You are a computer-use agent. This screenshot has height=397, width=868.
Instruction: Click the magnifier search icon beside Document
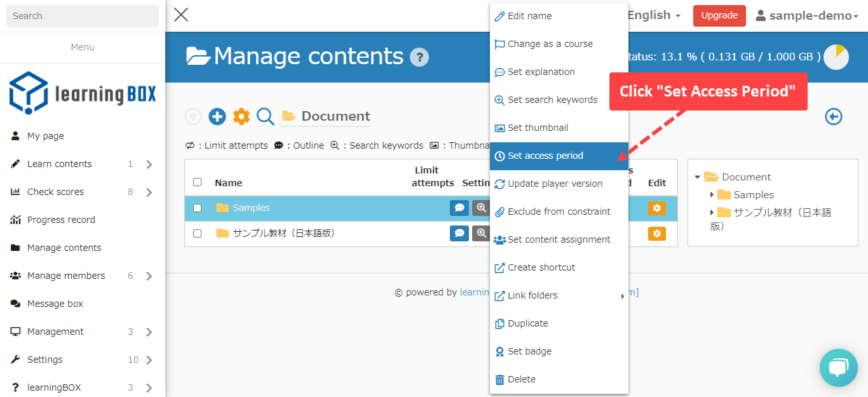pos(266,116)
